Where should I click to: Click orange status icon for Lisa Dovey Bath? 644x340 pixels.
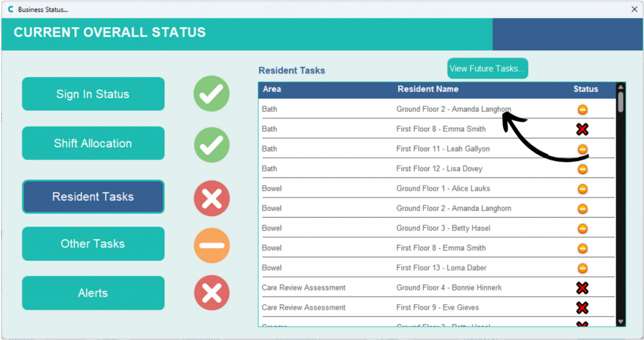pos(582,169)
